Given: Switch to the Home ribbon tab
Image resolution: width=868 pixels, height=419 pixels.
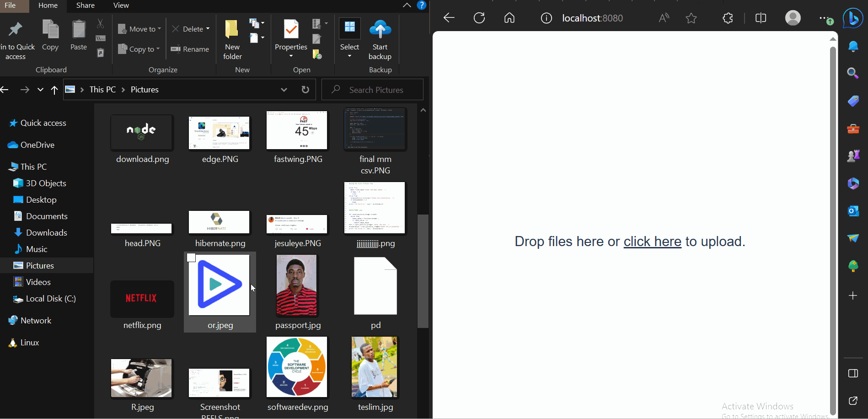Looking at the screenshot, I should tap(48, 5).
